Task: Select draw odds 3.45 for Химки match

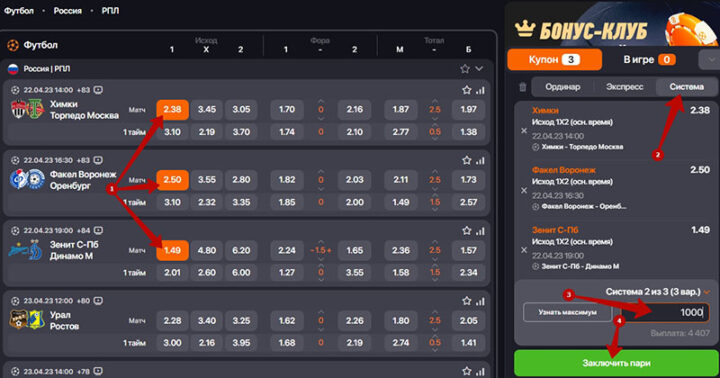Action: point(207,109)
